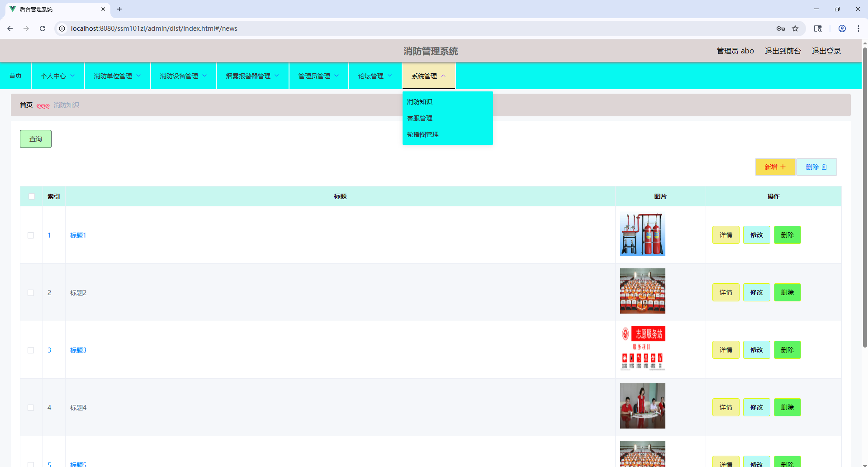
Task: Click 修改 for row 标题1
Action: click(x=757, y=235)
